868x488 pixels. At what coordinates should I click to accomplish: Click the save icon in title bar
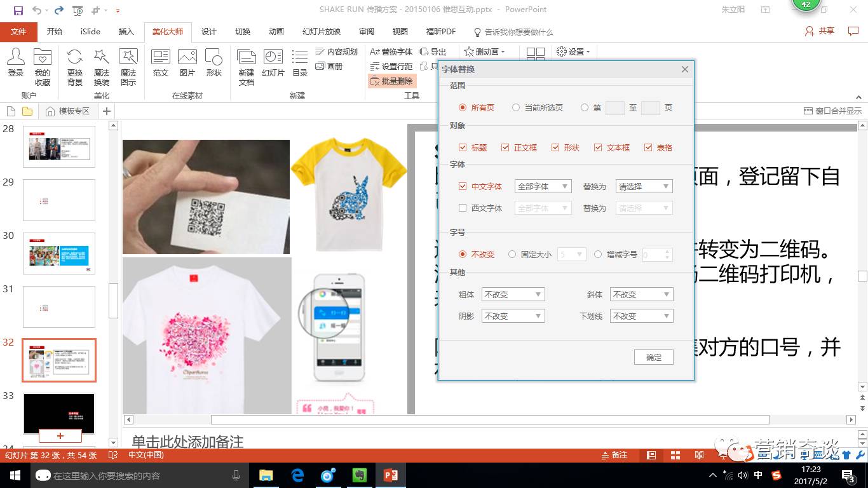tap(18, 10)
